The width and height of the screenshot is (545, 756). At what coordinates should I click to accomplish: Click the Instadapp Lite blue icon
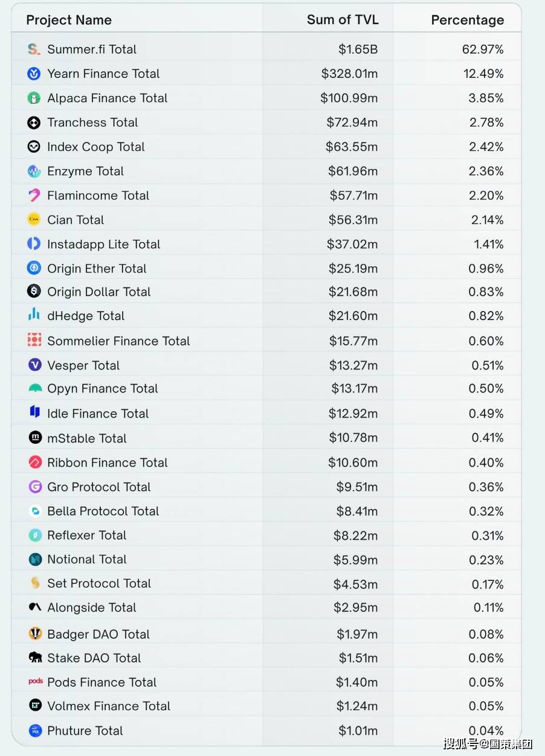tap(34, 244)
